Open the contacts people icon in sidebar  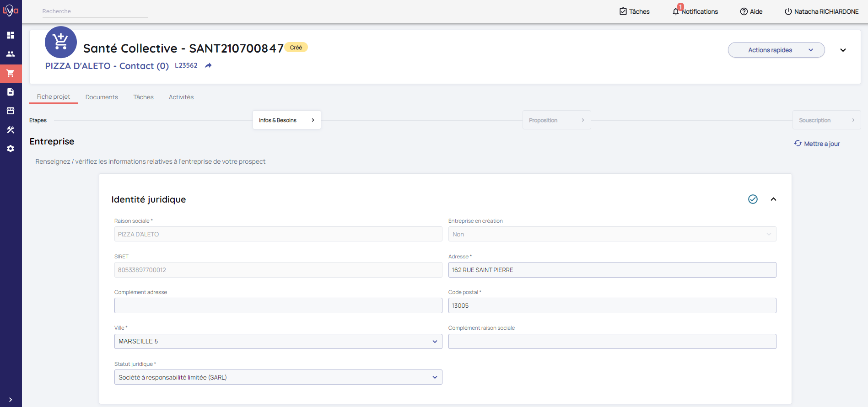pos(11,54)
